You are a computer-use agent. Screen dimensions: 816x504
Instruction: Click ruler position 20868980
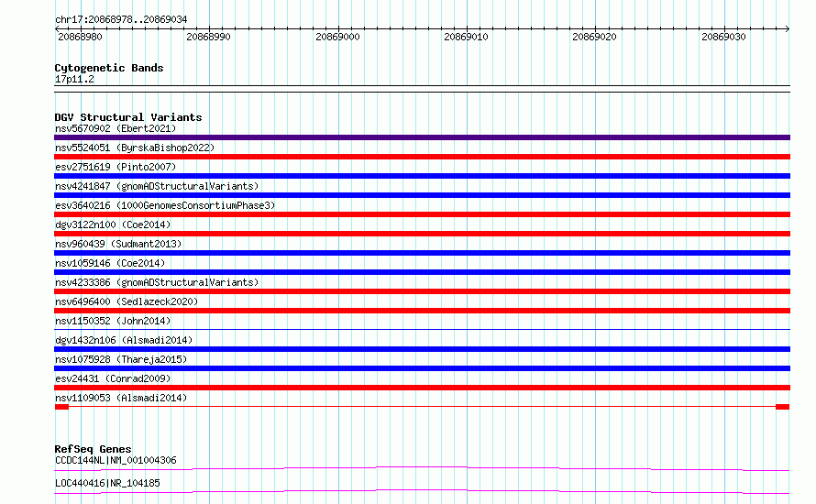tap(80, 37)
